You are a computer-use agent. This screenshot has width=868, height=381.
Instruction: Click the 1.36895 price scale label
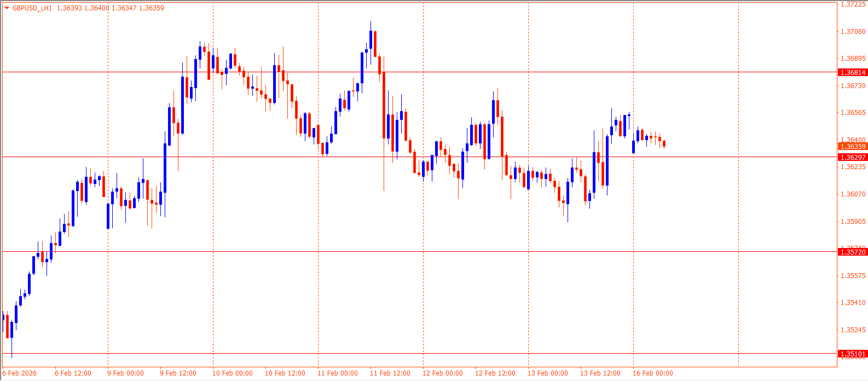(x=853, y=59)
